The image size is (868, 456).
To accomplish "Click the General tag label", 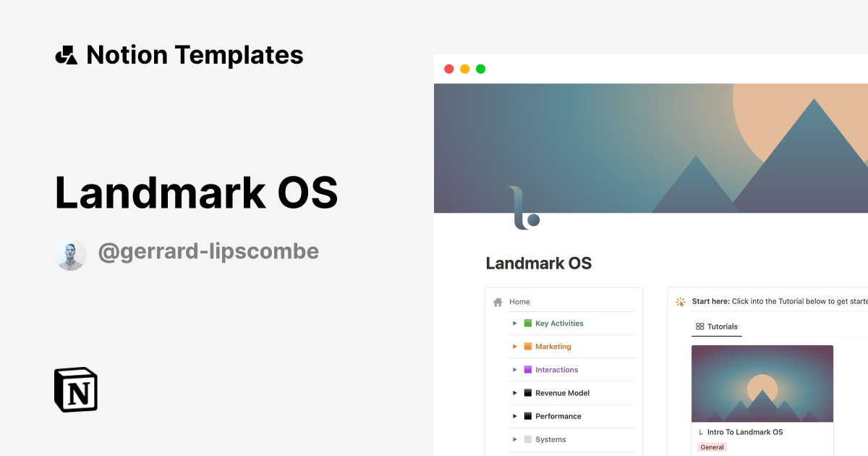I will [712, 447].
